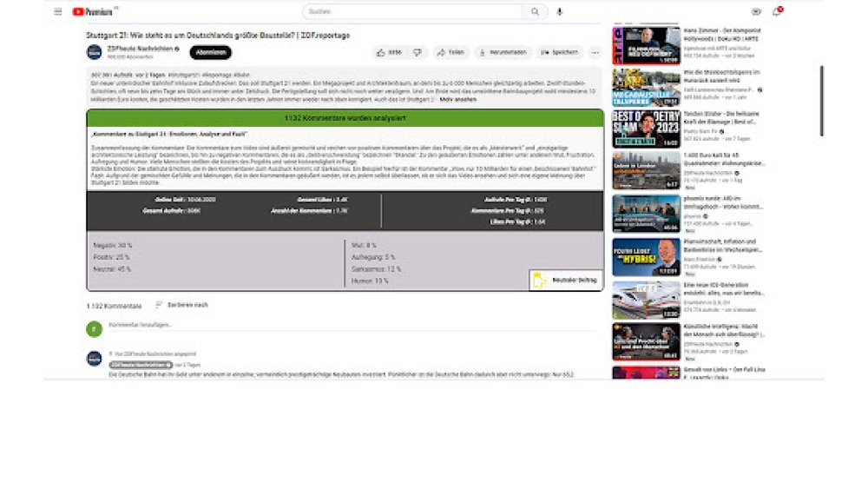The image size is (868, 489).
Task: Click the 'Negativ: 30 %' statistic
Action: pyautogui.click(x=113, y=245)
